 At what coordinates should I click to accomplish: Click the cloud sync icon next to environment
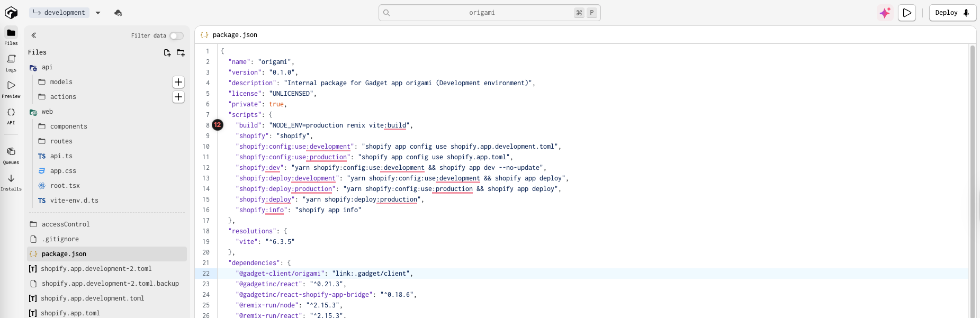click(118, 13)
